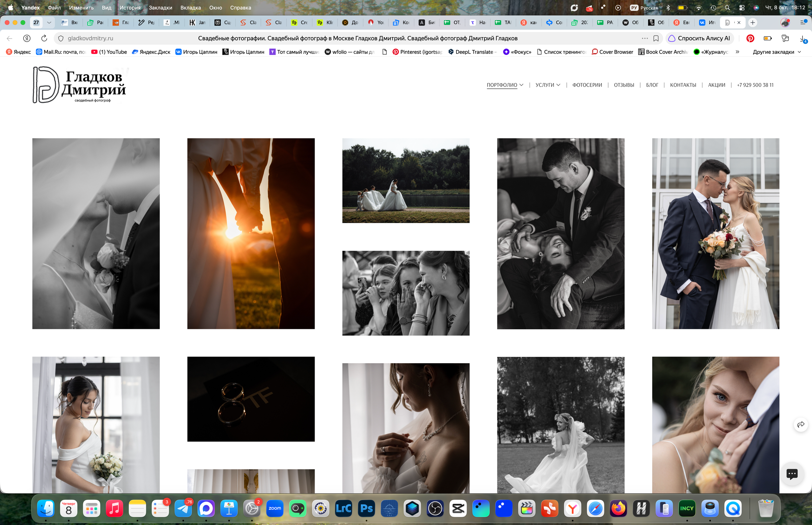The height and width of the screenshot is (525, 812).
Task: Open Control Center in menu bar
Action: 742,8
